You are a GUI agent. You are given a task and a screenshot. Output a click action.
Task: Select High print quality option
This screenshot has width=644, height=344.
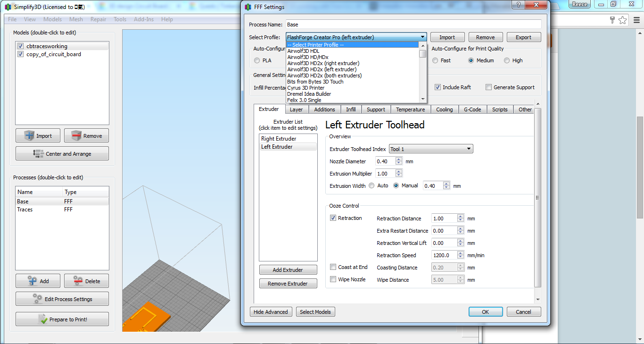[x=507, y=60]
